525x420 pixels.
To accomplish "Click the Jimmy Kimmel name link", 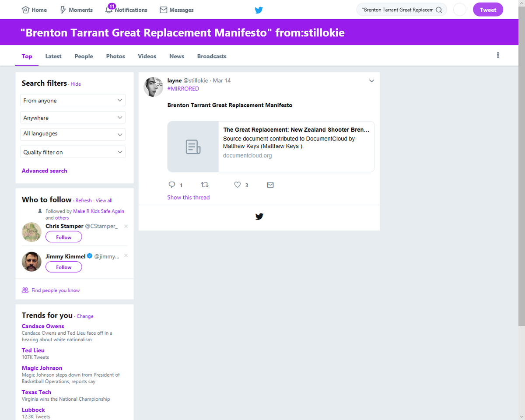I will (66, 256).
